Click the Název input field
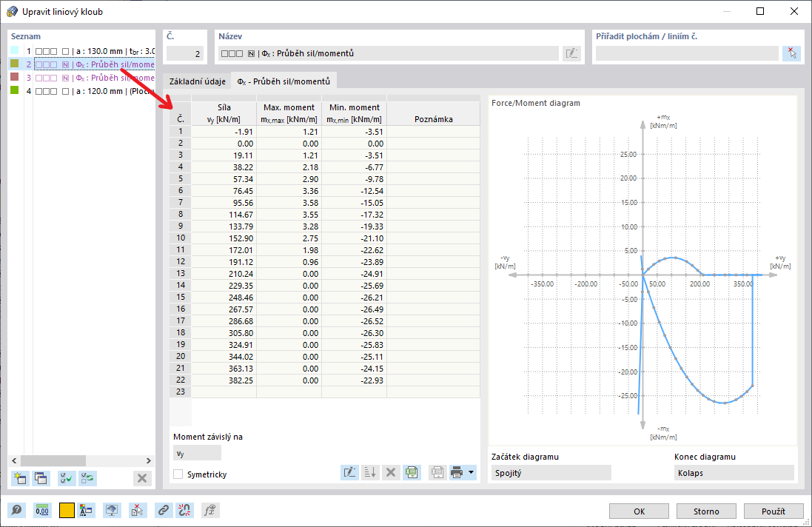This screenshot has width=812, height=527. click(x=389, y=53)
